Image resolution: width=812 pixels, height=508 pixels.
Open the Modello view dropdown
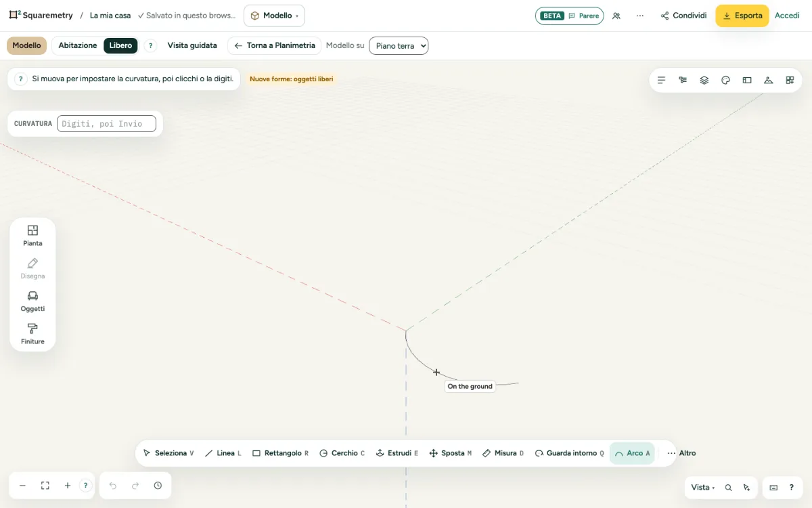coord(274,16)
